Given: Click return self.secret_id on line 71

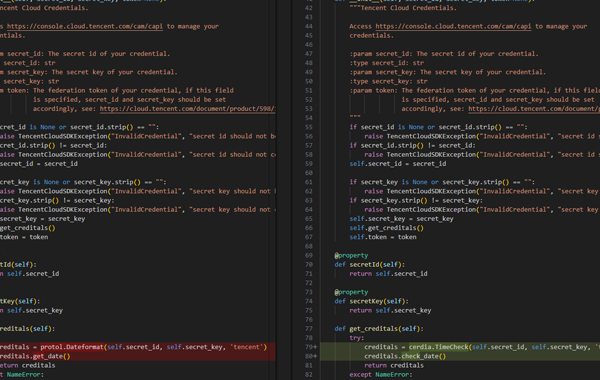Looking at the screenshot, I should point(388,274).
